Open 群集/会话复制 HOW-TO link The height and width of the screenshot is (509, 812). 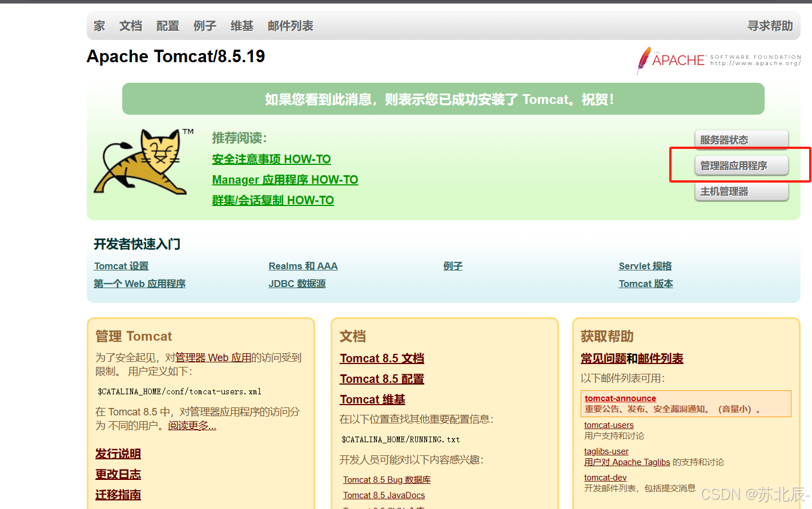pyautogui.click(x=273, y=200)
